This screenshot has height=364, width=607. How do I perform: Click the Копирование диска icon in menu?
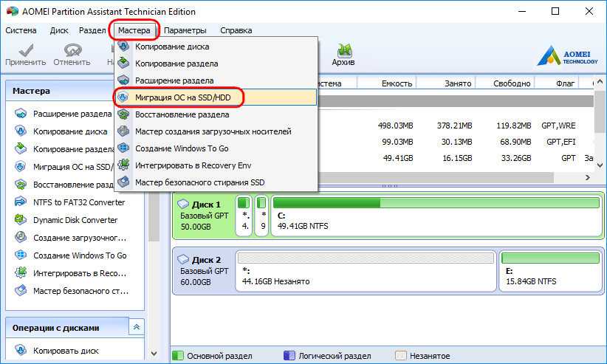(x=123, y=47)
